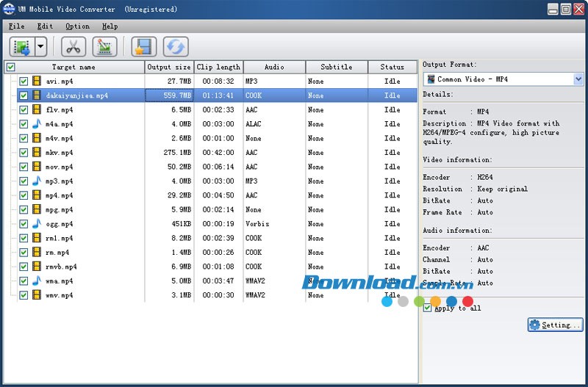Click the film icon of avi.mp4
The width and height of the screenshot is (588, 387).
[x=37, y=81]
